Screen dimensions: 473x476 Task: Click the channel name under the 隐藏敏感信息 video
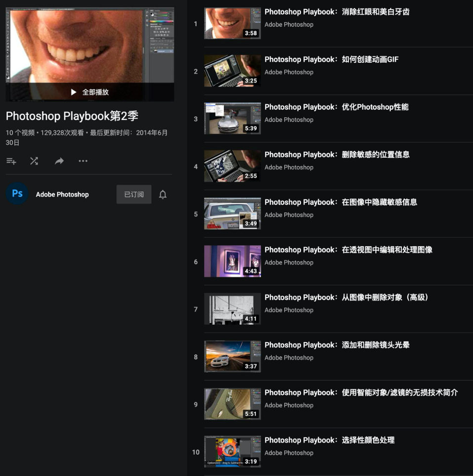[289, 215]
